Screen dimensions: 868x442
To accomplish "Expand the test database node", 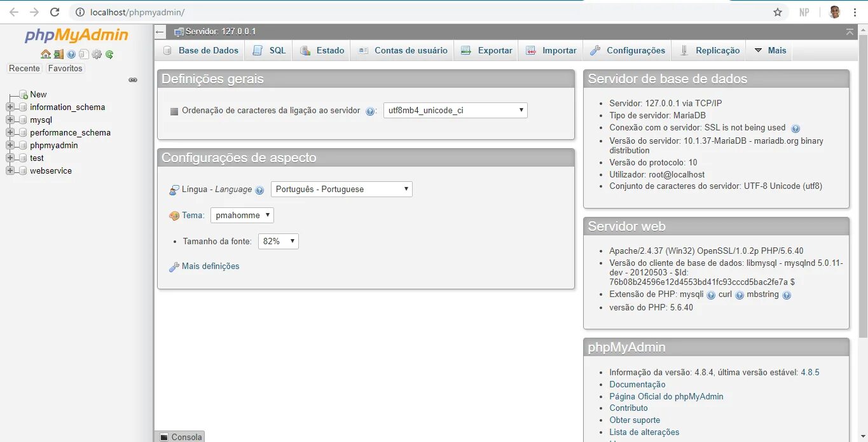I will click(x=10, y=158).
